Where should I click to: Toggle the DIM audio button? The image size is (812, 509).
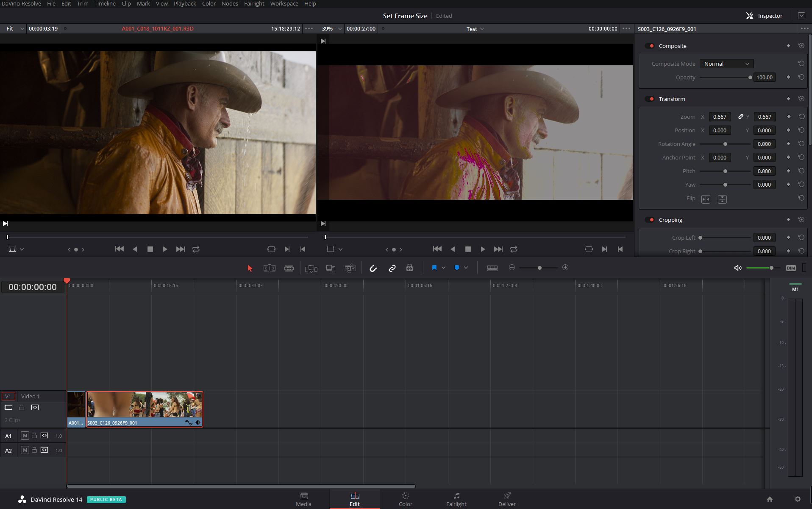point(791,268)
